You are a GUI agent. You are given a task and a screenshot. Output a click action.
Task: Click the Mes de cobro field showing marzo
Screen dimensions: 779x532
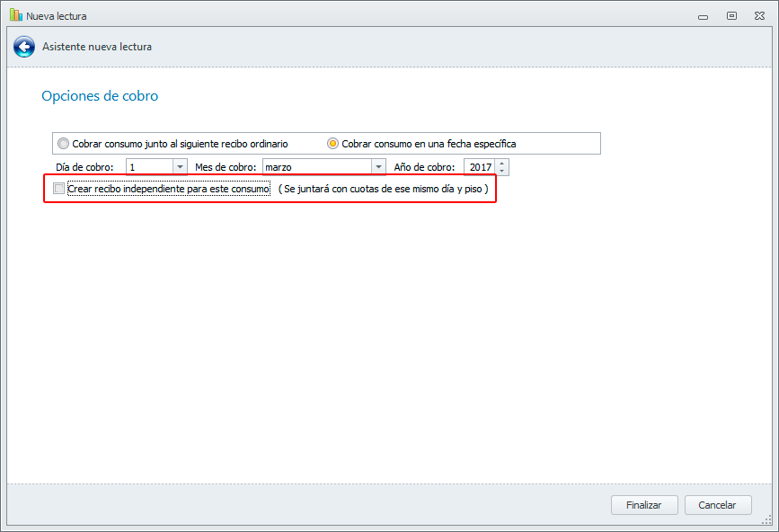317,167
